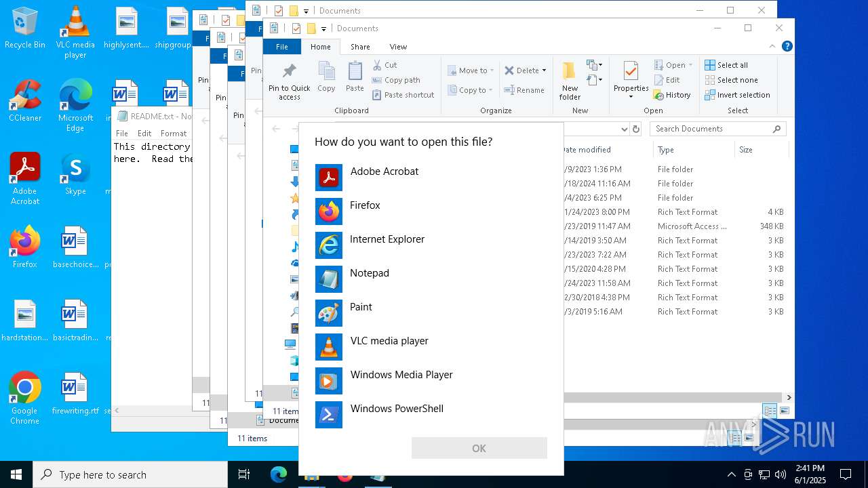Open the Easy access dropdown

(x=595, y=80)
